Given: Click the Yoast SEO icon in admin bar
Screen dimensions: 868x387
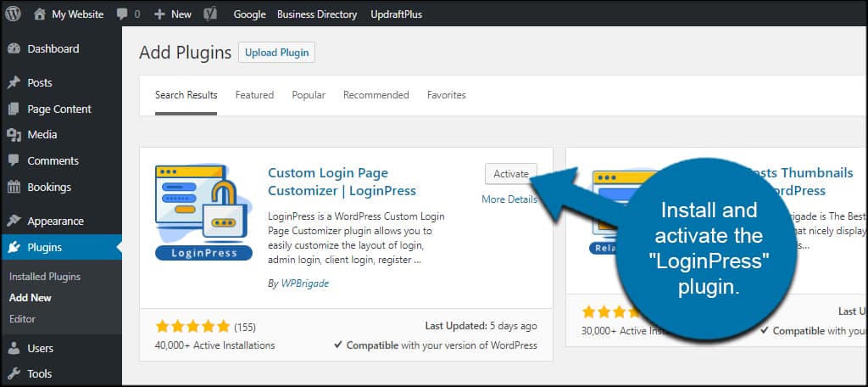Looking at the screenshot, I should click(x=210, y=14).
